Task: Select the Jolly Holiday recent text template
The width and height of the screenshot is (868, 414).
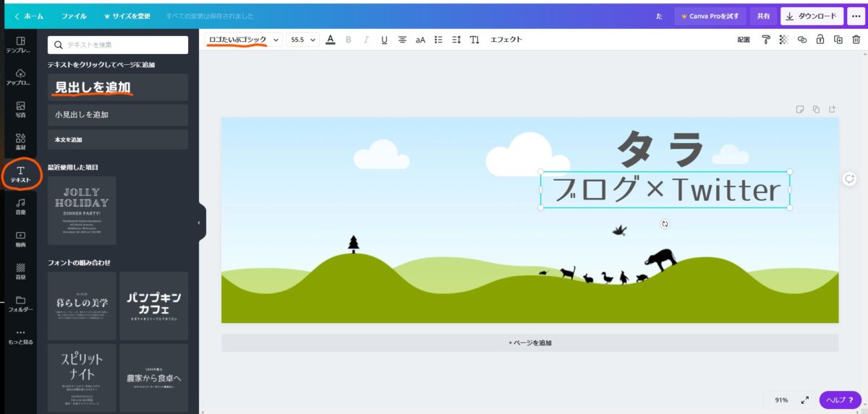Action: [x=82, y=210]
